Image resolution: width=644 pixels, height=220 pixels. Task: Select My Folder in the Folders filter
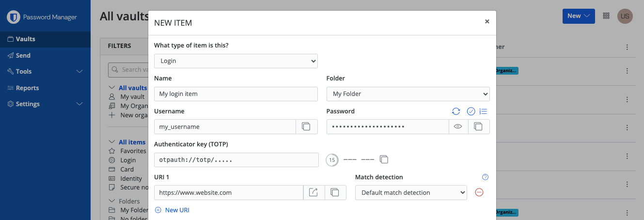(x=134, y=210)
